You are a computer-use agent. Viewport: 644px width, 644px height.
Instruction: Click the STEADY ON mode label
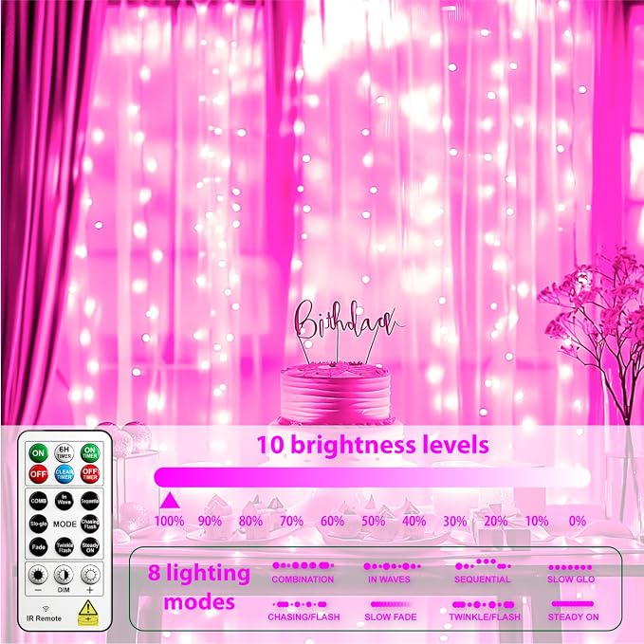point(574,616)
